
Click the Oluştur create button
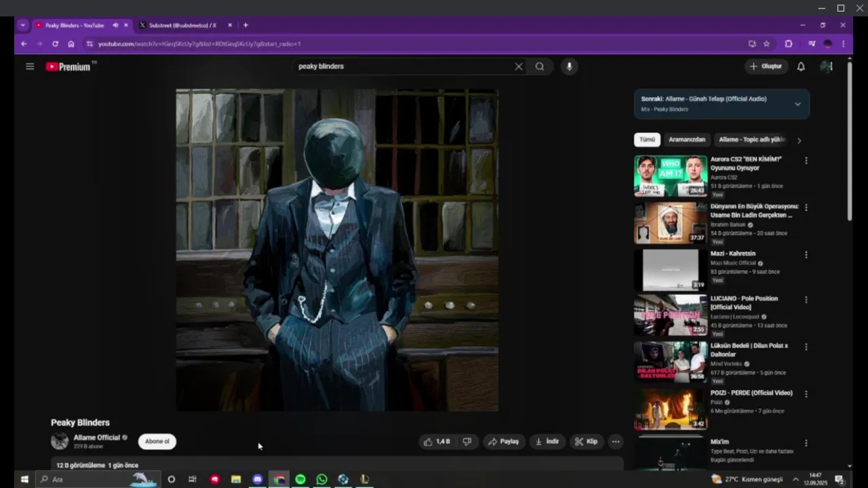[766, 66]
